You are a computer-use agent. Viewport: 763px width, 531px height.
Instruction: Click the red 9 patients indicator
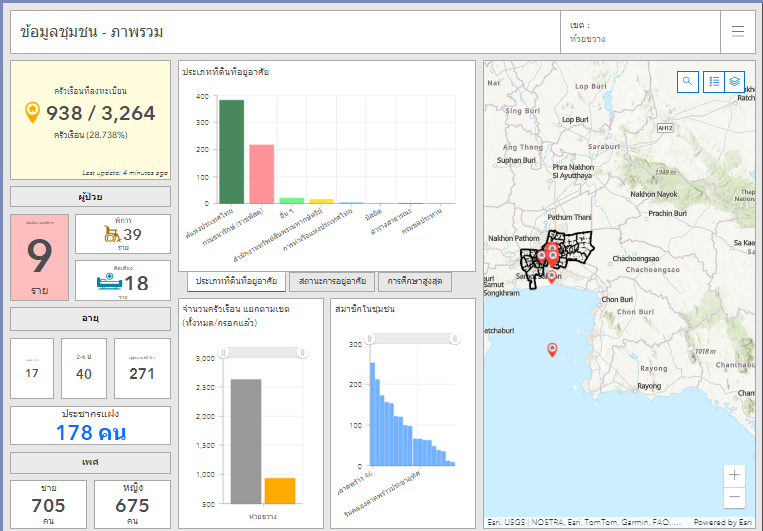pos(40,257)
